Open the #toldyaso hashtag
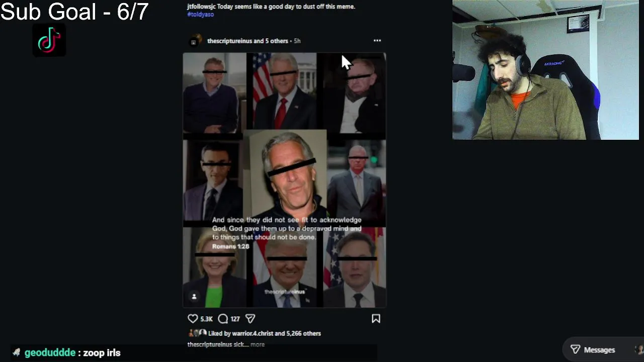Image resolution: width=644 pixels, height=362 pixels. [x=201, y=15]
